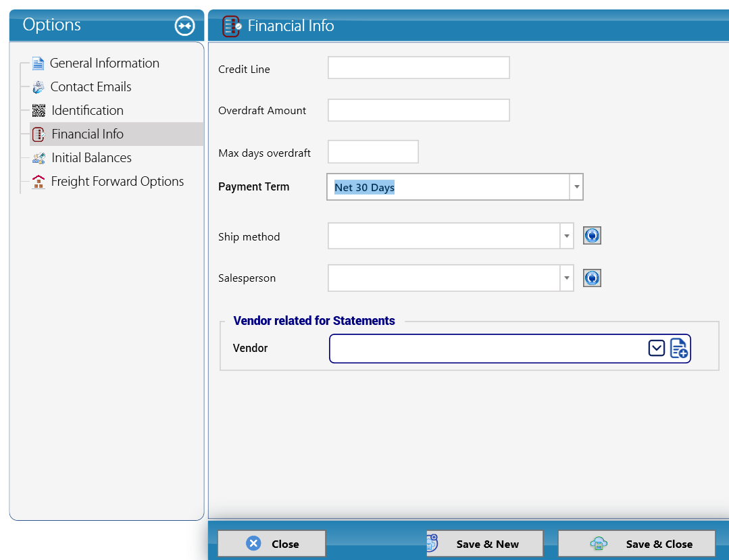Click the Save & New icon
The width and height of the screenshot is (729, 560).
pos(432,543)
